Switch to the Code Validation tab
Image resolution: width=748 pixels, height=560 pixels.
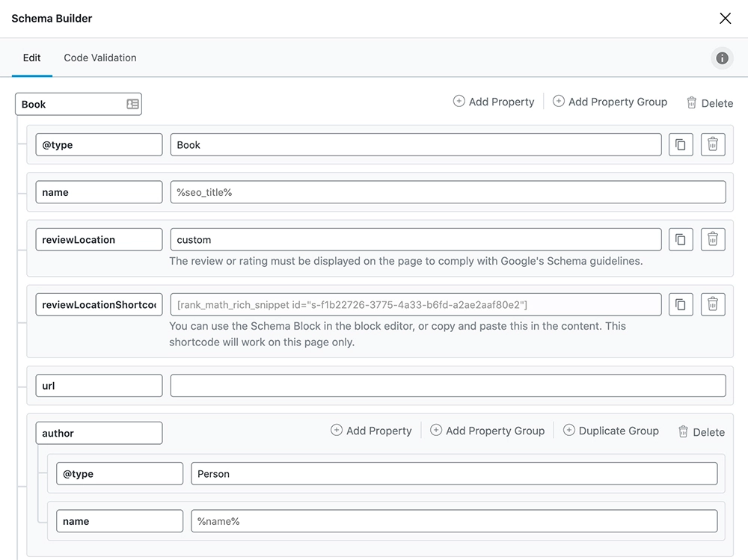[x=100, y=58]
